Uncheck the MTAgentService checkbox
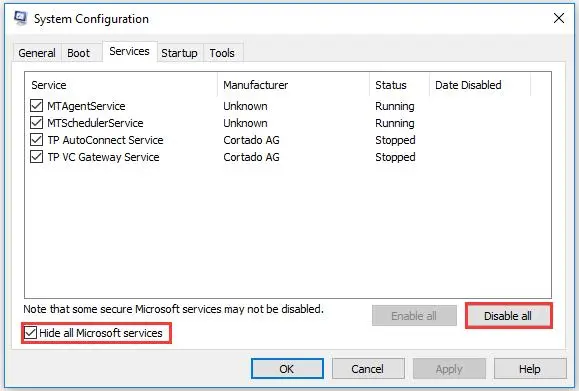 tap(36, 106)
